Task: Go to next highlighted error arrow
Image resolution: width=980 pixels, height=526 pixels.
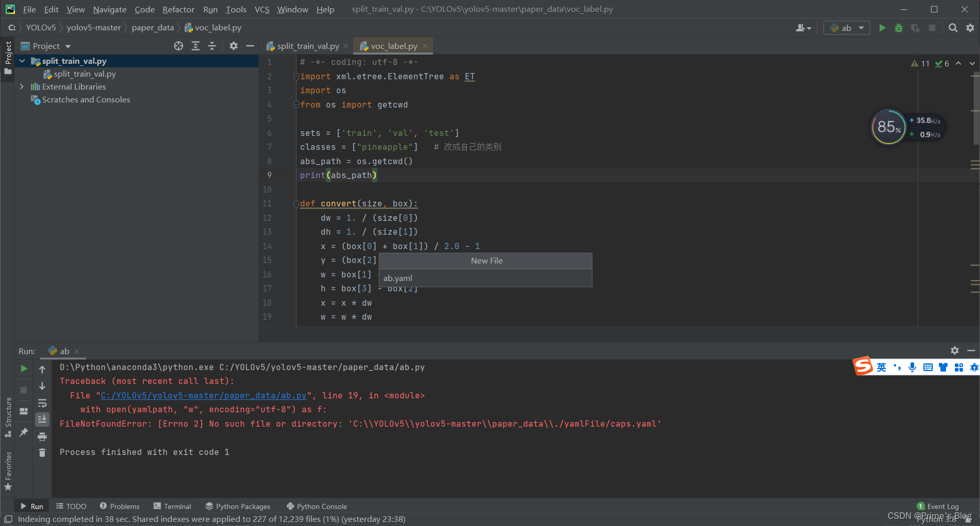Action: tap(972, 63)
